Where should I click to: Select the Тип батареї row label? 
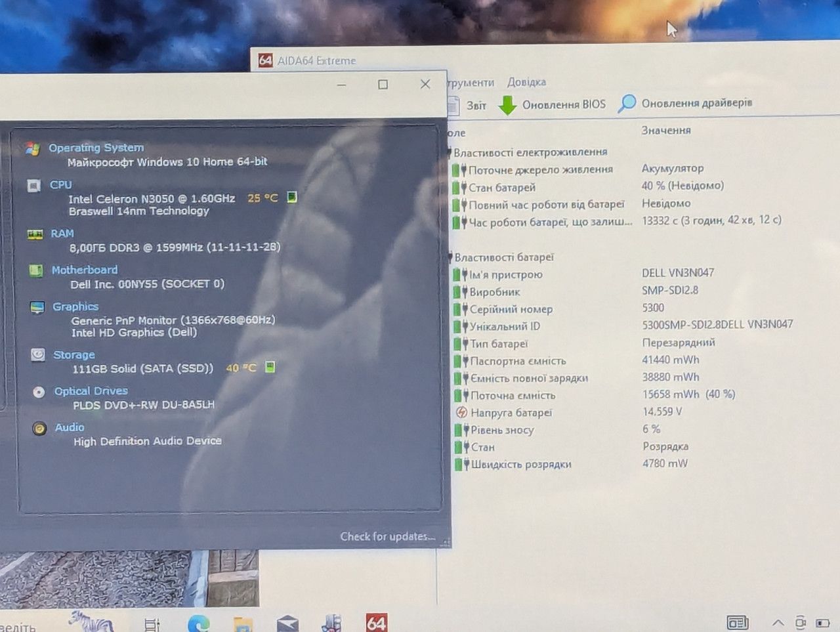point(499,344)
